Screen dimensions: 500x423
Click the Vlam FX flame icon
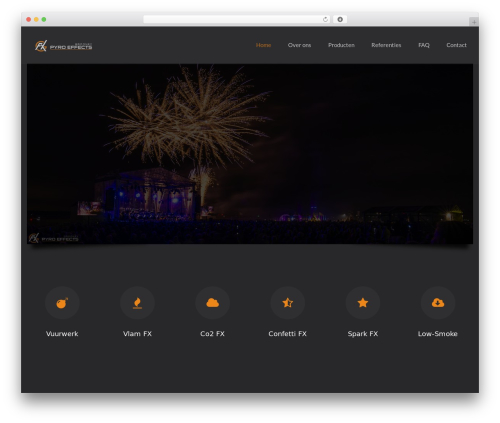tap(137, 303)
